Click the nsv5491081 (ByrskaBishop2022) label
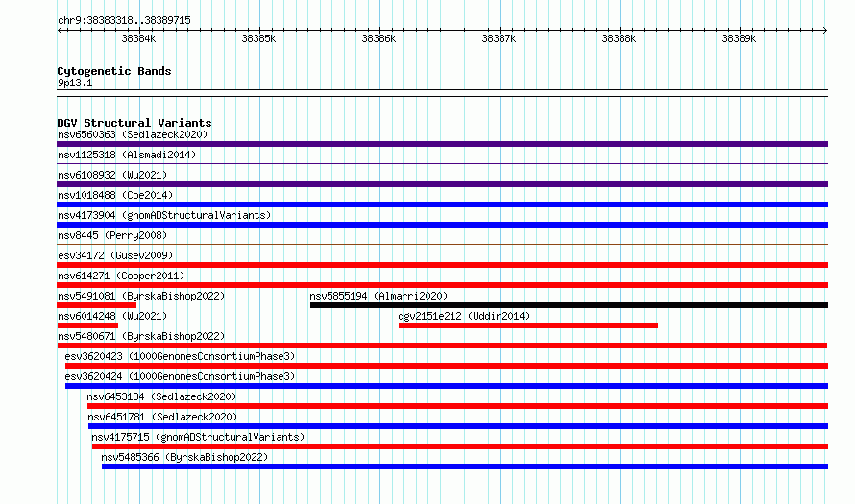Image resolution: width=855 pixels, height=504 pixels. tap(141, 296)
